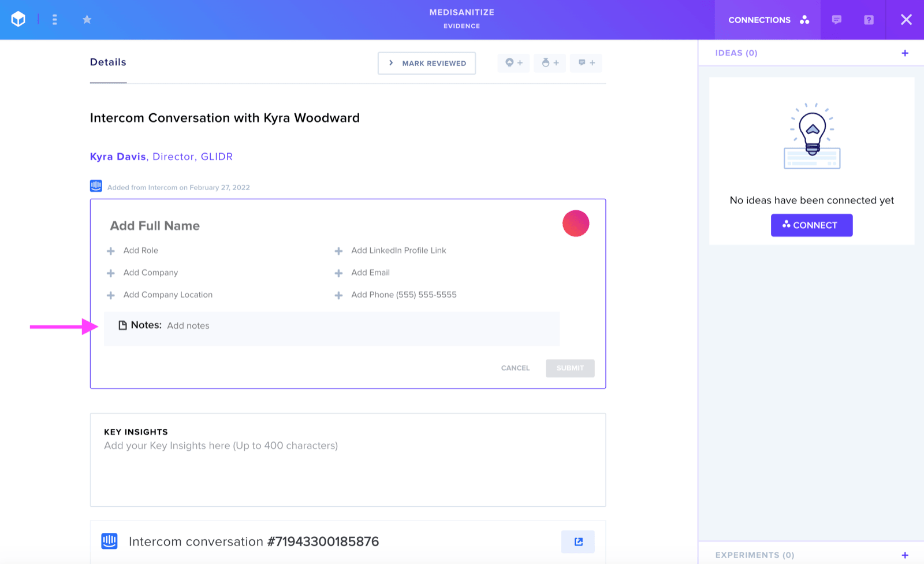Click Add Company Location text
This screenshot has width=924, height=564.
click(x=168, y=295)
